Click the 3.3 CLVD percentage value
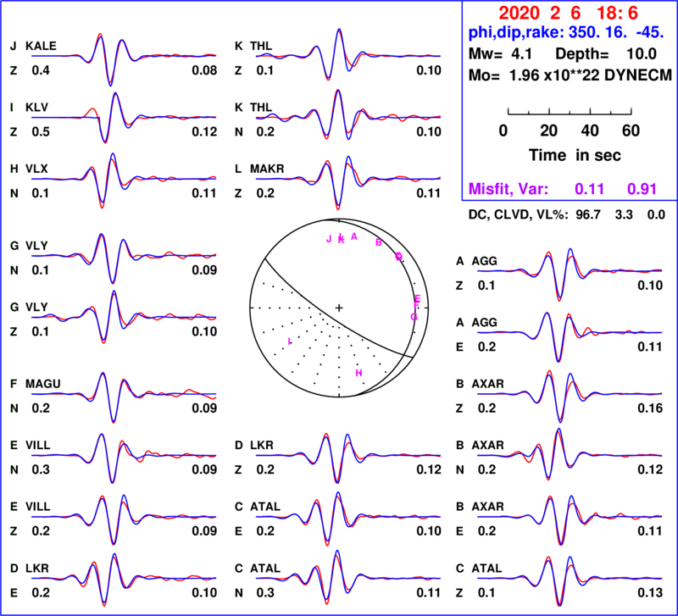678x616 pixels. pos(624,215)
